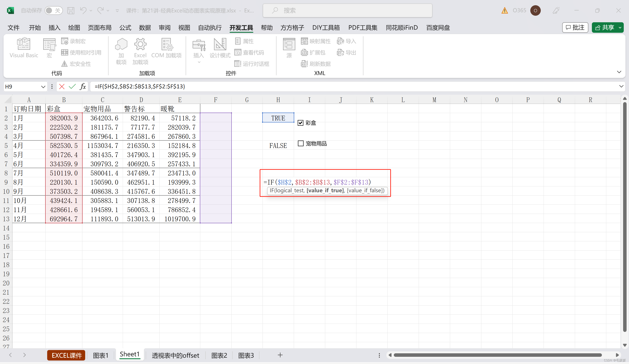
Task: Click XML Export (导出)
Action: click(346, 52)
